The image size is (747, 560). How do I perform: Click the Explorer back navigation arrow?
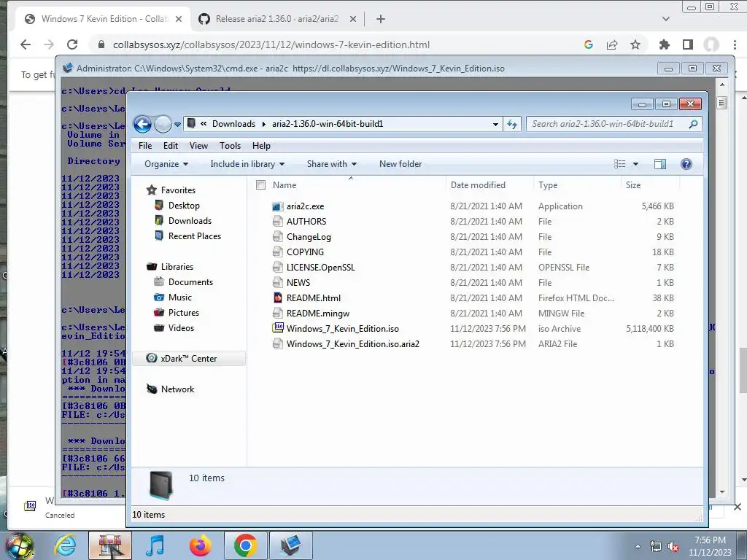(x=142, y=124)
